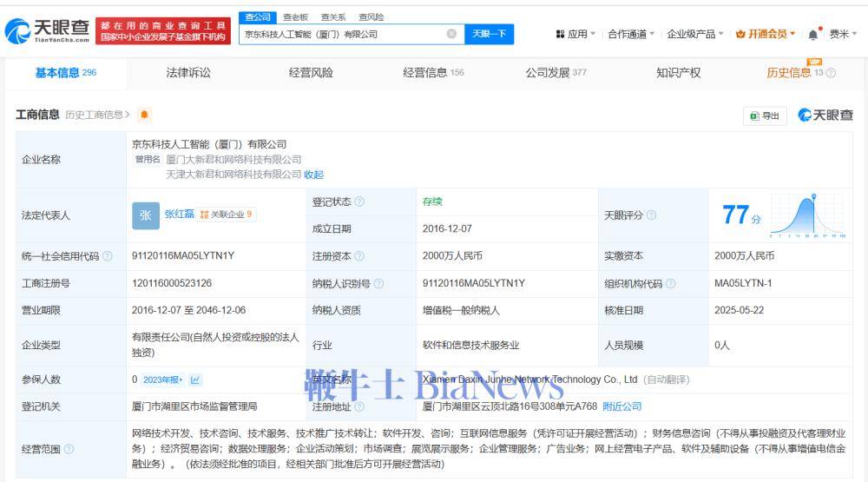The height and width of the screenshot is (482, 868).
Task: Click the help icon next to 纳税人识别号
Action: pos(378,284)
